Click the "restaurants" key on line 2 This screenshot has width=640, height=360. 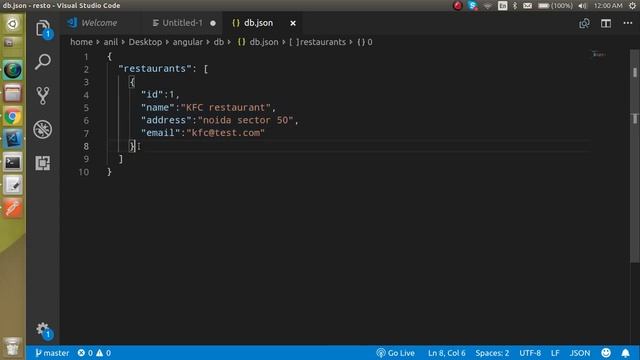155,69
